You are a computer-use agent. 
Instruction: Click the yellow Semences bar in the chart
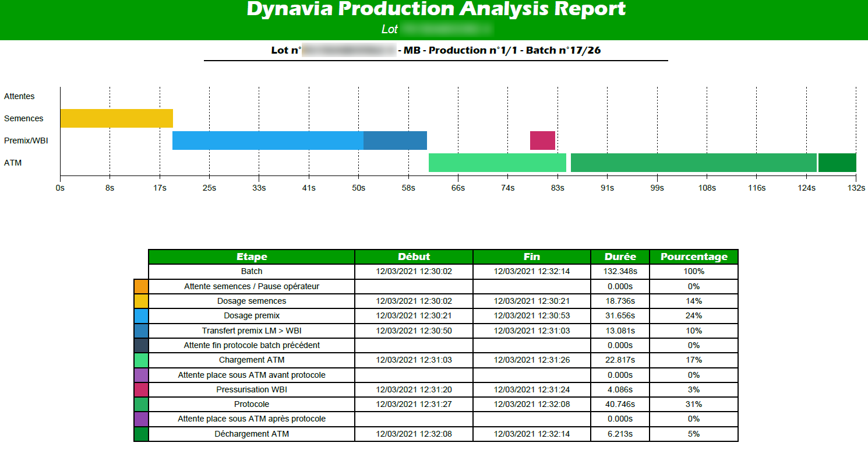[x=117, y=118]
